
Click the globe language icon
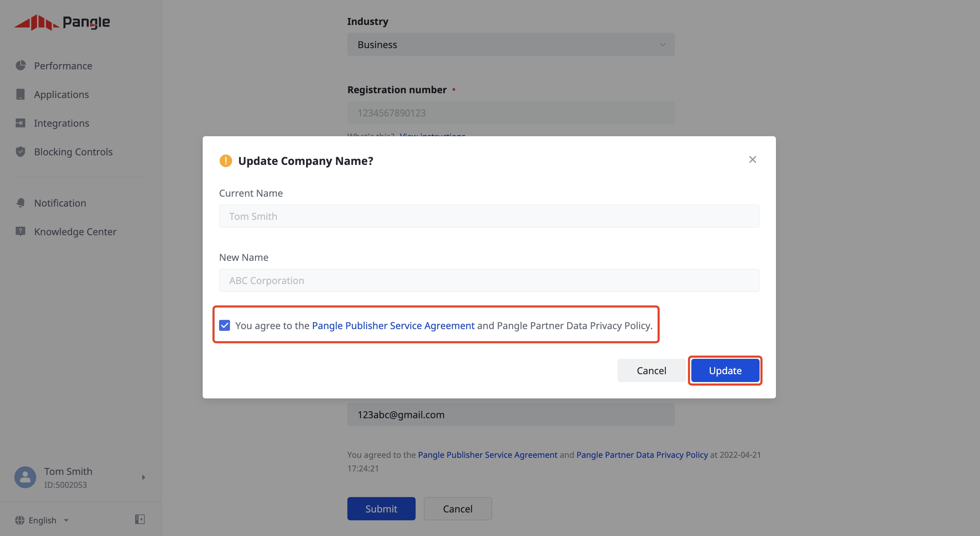click(x=20, y=520)
